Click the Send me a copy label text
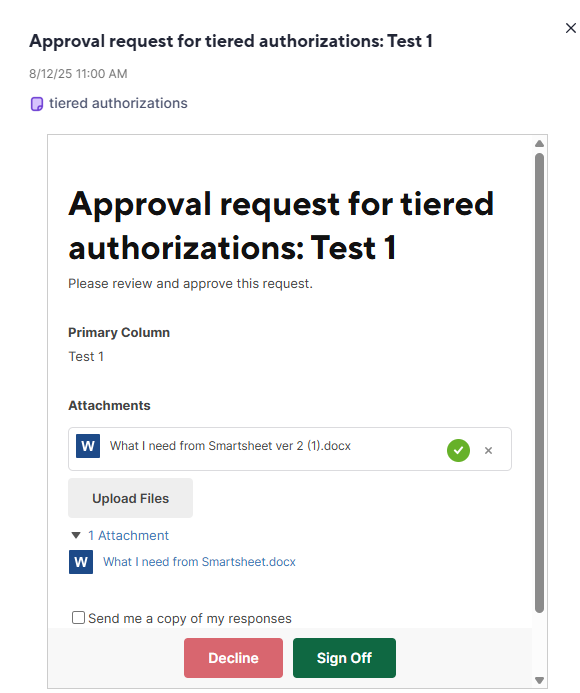Viewport: 580px width, 693px height. 190,618
